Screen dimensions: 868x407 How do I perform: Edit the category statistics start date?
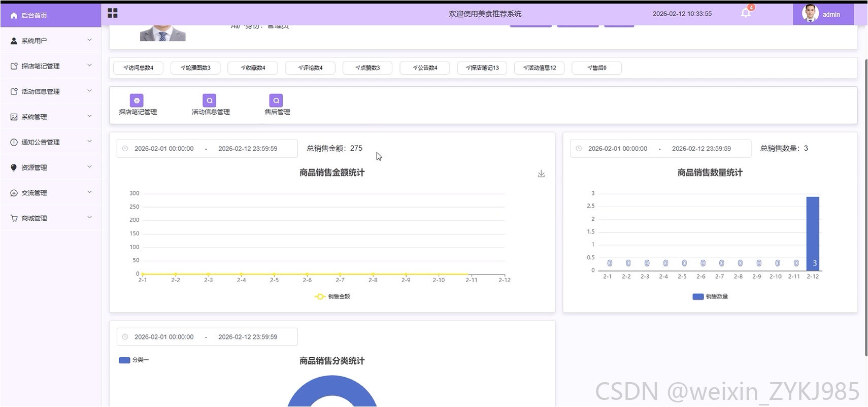164,337
